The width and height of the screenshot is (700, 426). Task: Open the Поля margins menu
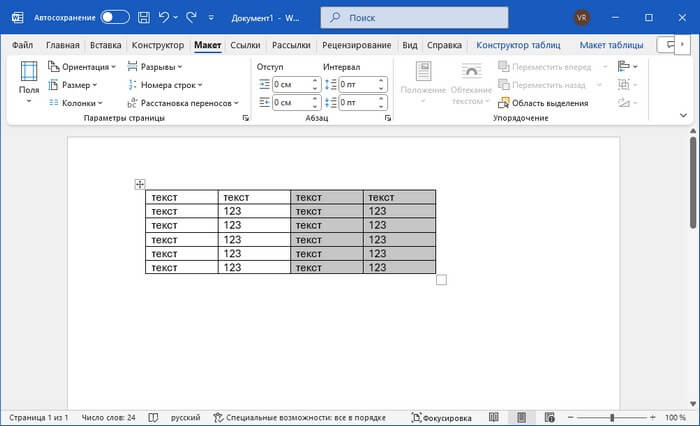tap(29, 82)
